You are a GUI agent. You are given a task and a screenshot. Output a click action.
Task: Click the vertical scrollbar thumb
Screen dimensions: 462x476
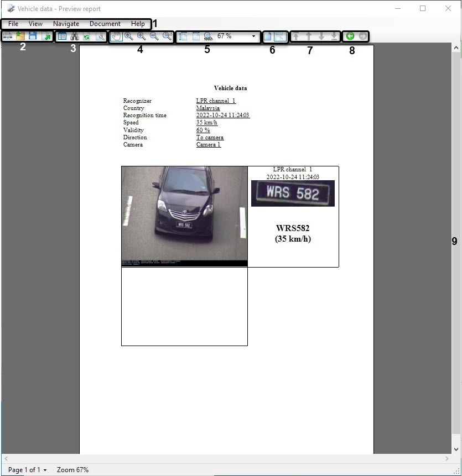455,243
